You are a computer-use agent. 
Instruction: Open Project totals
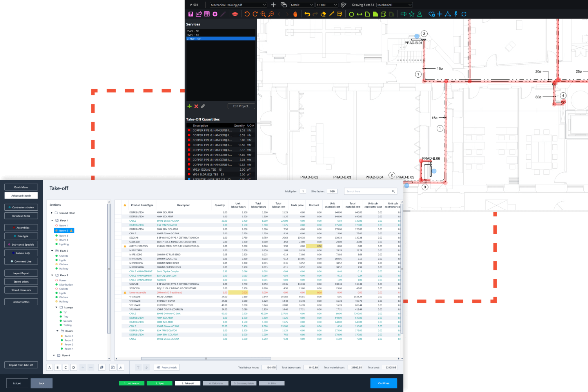click(x=167, y=367)
